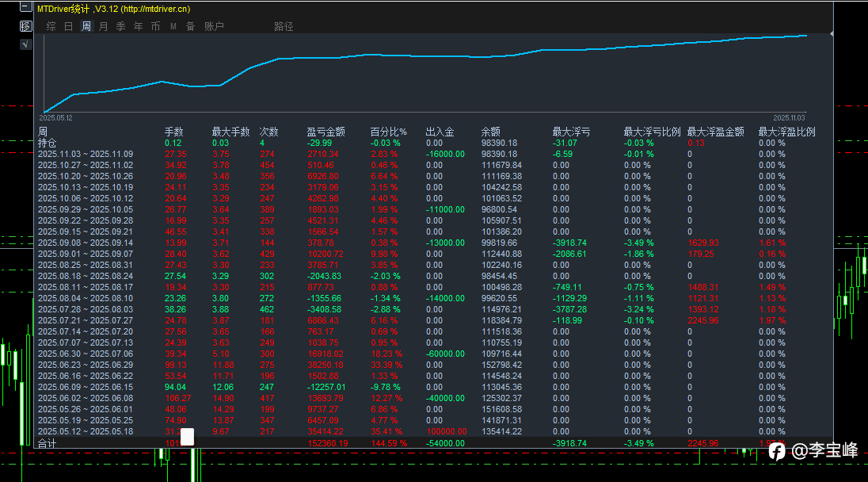Screen dimensions: 868x482
Task: Open the 账户 account tab
Action: tap(214, 26)
